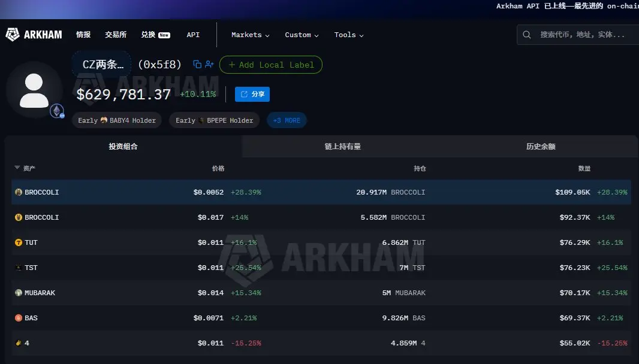Viewport: 639px width, 364px height.
Task: Click the 6.862M TUT holding
Action: [x=403, y=242]
